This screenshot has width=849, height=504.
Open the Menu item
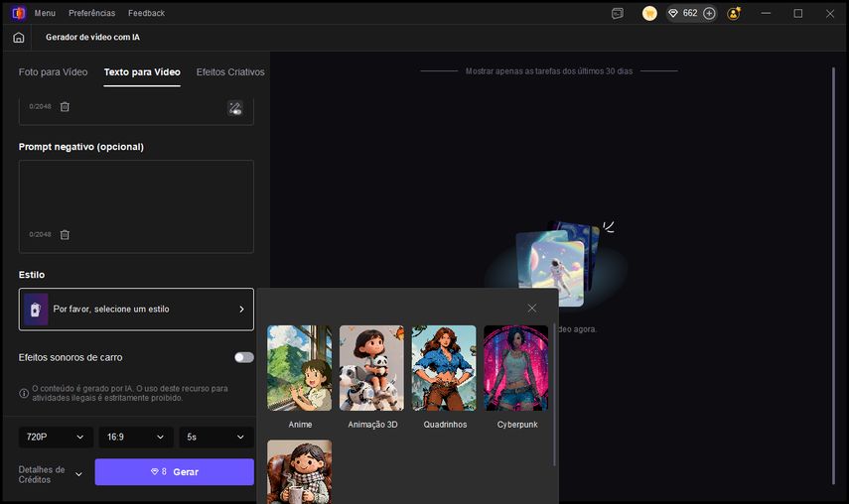click(45, 13)
